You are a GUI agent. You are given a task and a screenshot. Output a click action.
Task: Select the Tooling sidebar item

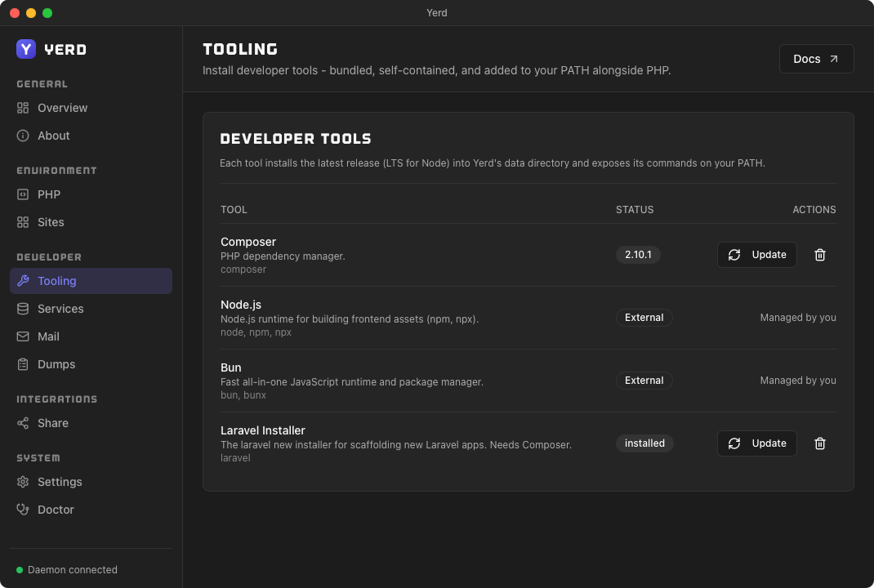(x=91, y=281)
